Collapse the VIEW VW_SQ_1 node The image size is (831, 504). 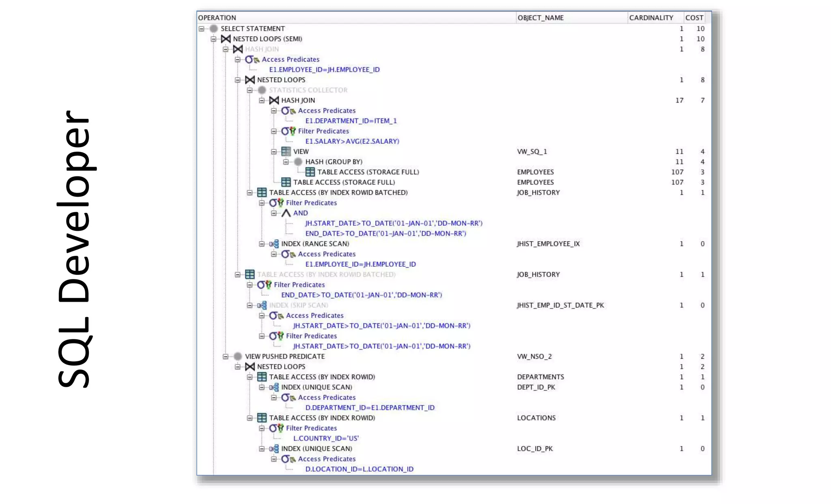coord(274,152)
